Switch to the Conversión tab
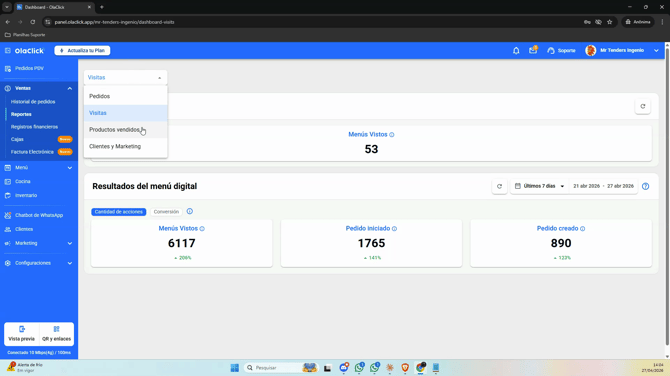This screenshot has width=670, height=376. [166, 212]
